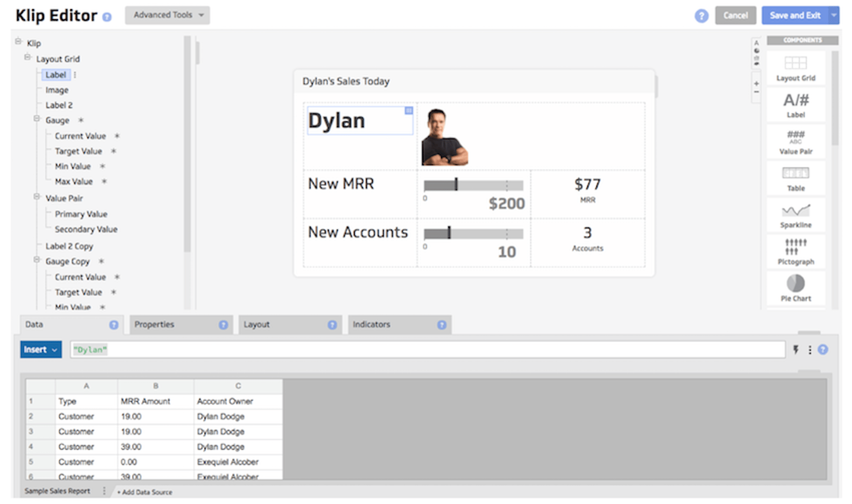Select cell B2 containing 19.00

(x=155, y=416)
